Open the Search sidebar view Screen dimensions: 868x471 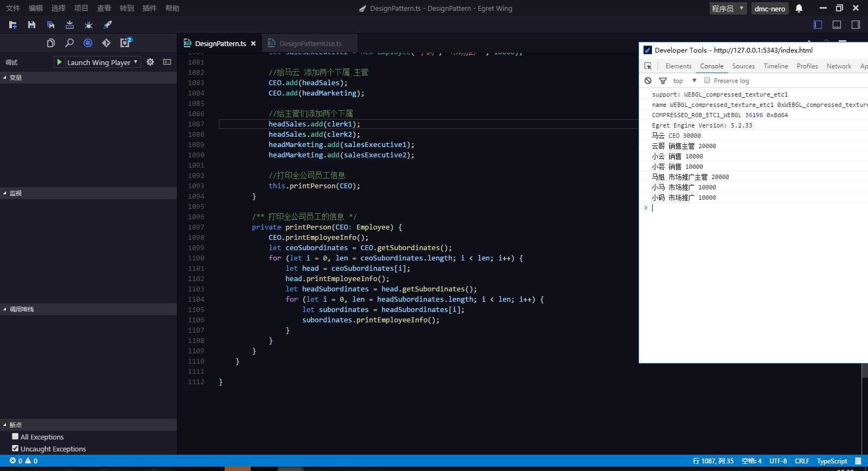(x=69, y=43)
